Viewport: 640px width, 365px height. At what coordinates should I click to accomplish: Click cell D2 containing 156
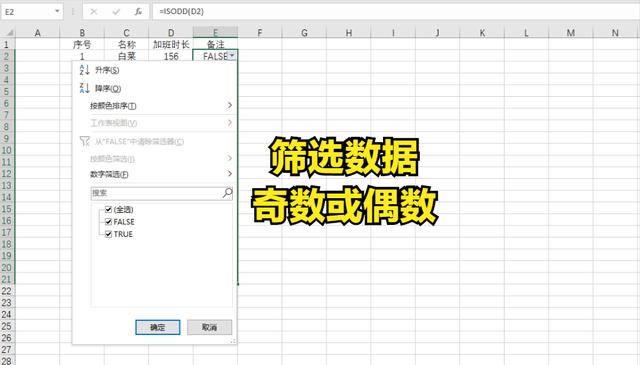[171, 56]
